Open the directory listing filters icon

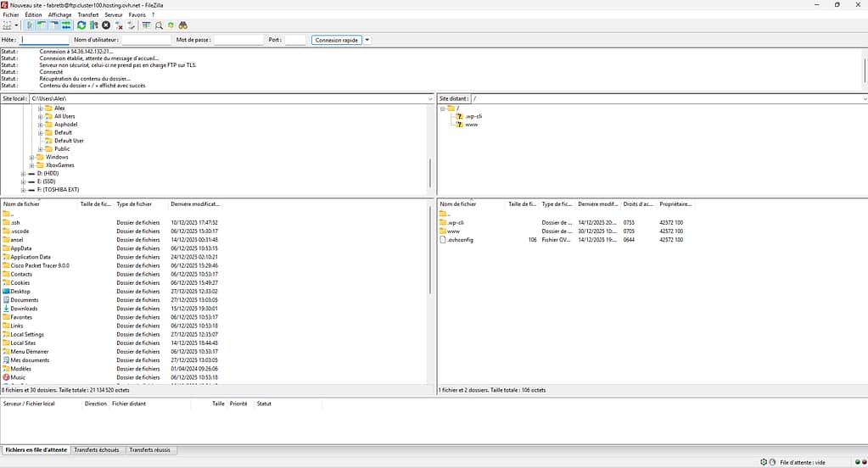(146, 25)
